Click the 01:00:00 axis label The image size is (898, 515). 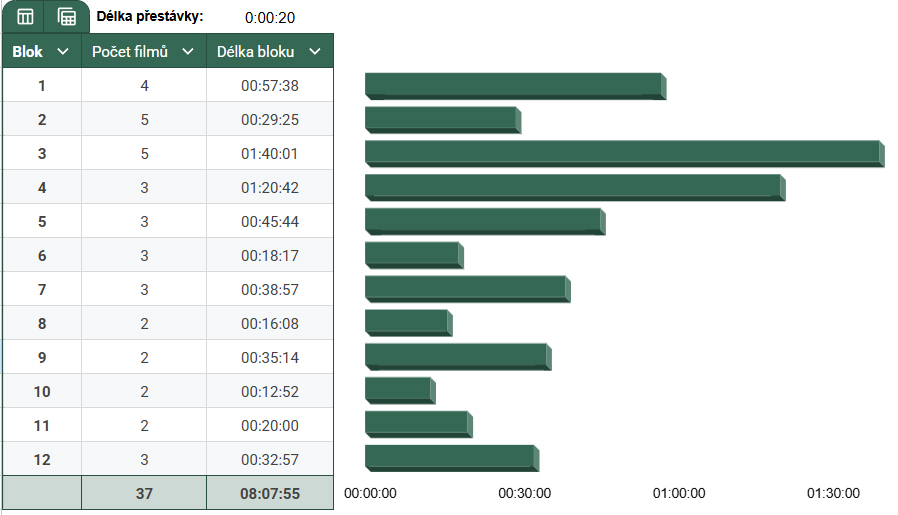pyautogui.click(x=679, y=493)
